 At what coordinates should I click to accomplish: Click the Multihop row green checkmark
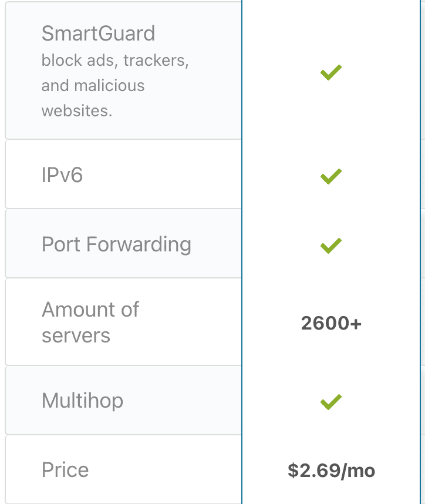[x=331, y=402]
